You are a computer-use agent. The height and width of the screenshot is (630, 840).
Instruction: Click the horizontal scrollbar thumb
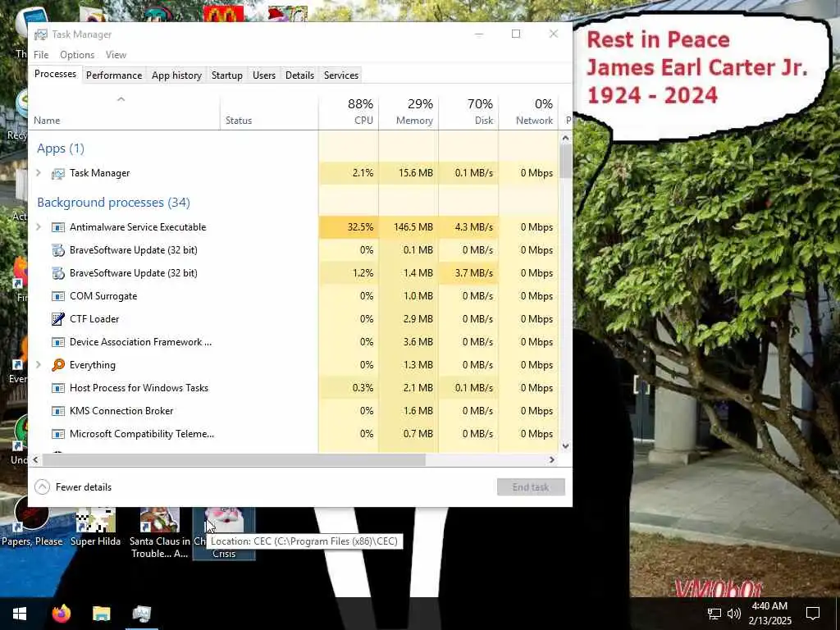coord(234,459)
